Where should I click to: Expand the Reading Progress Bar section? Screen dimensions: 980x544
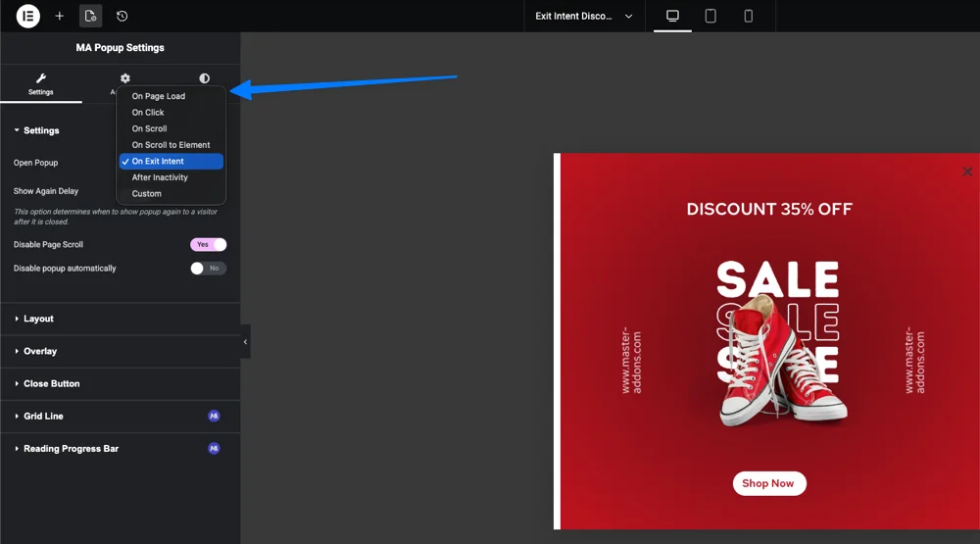tap(120, 449)
